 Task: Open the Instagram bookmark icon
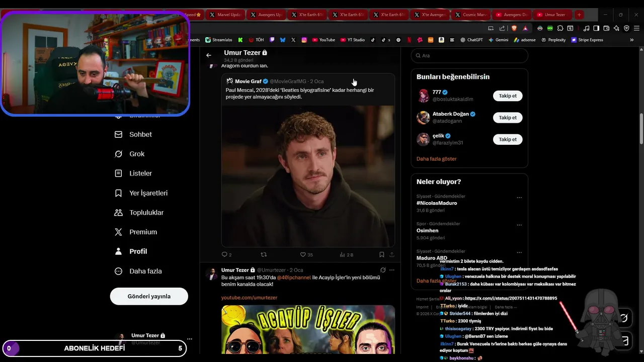304,40
